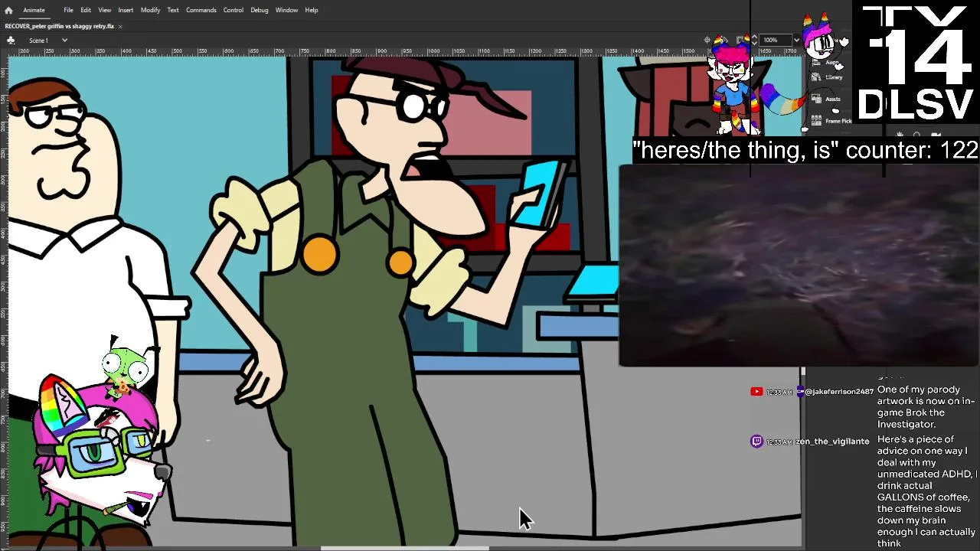Click the 100% zoom input field
The width and height of the screenshot is (980, 551).
(775, 40)
